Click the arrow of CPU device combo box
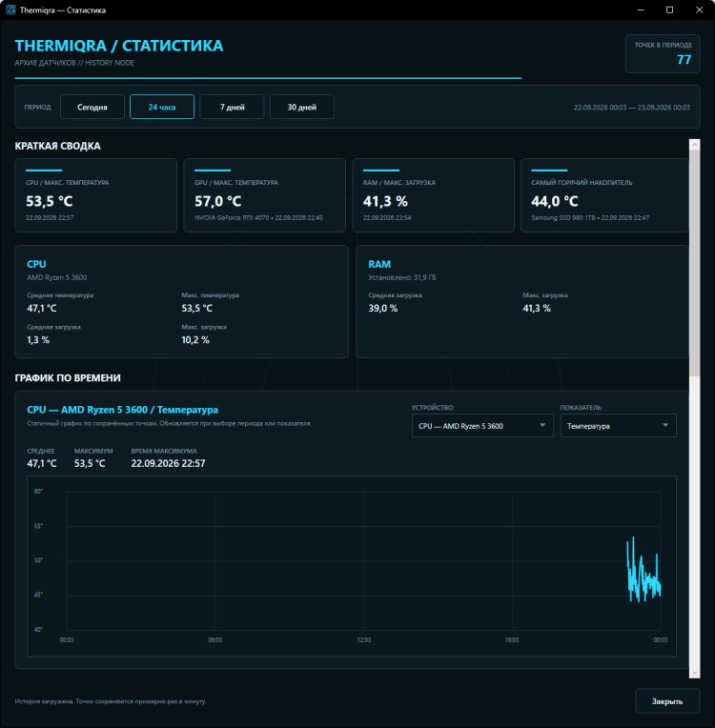This screenshot has width=715, height=728. pyautogui.click(x=542, y=426)
